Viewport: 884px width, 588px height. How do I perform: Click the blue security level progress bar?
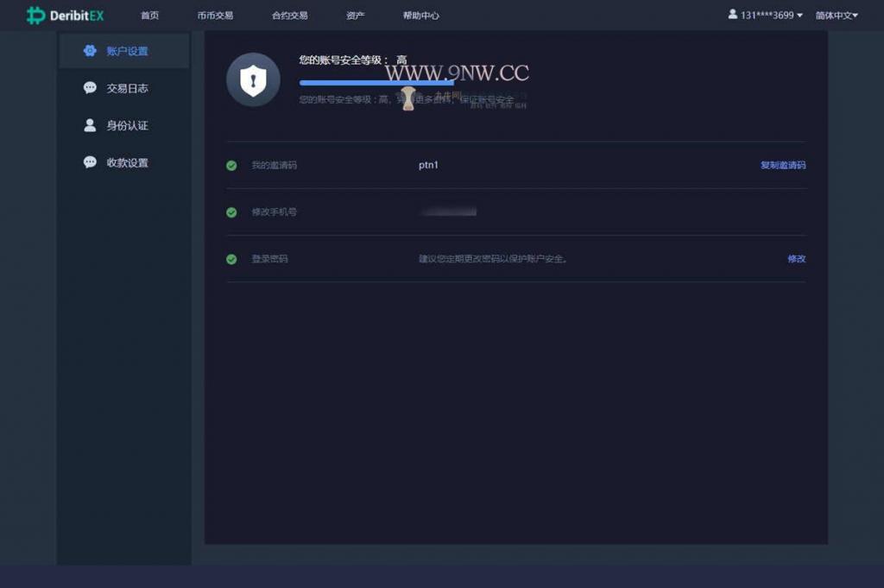click(x=376, y=82)
